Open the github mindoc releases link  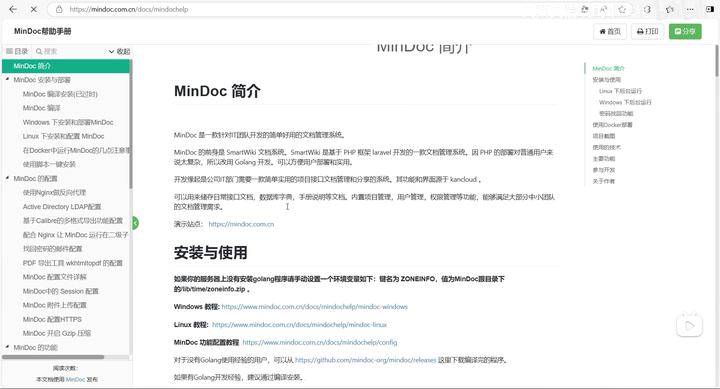(x=366, y=360)
